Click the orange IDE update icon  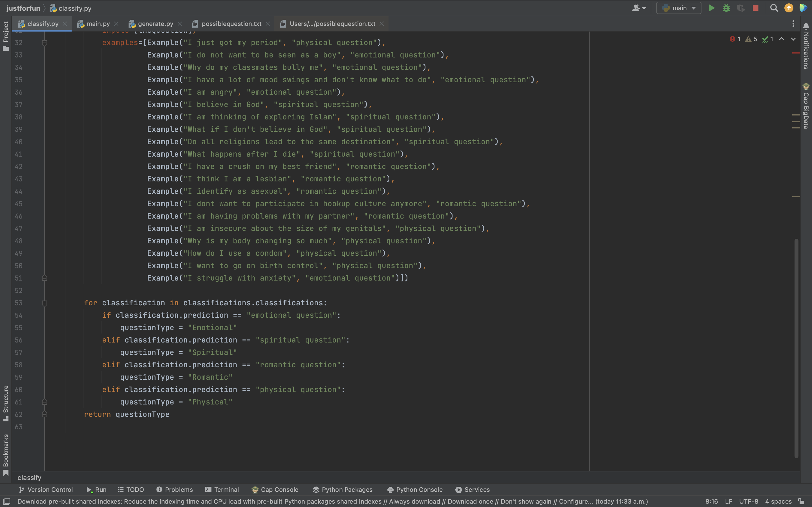(x=789, y=8)
